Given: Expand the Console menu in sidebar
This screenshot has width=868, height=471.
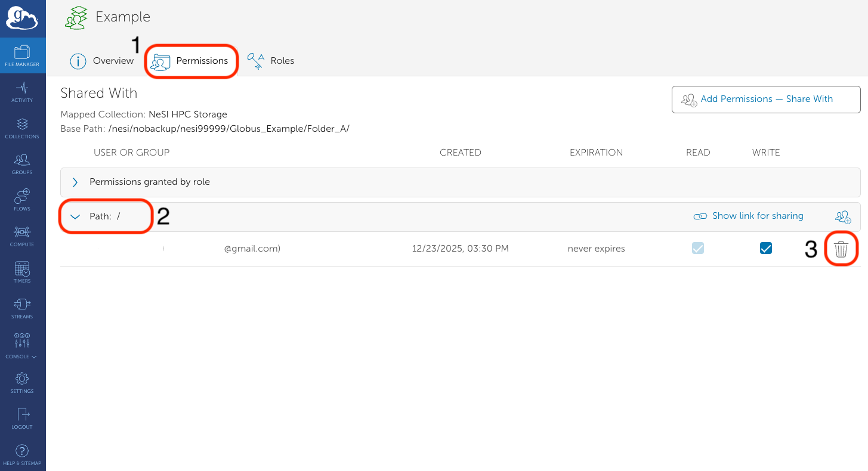Looking at the screenshot, I should click(x=22, y=345).
